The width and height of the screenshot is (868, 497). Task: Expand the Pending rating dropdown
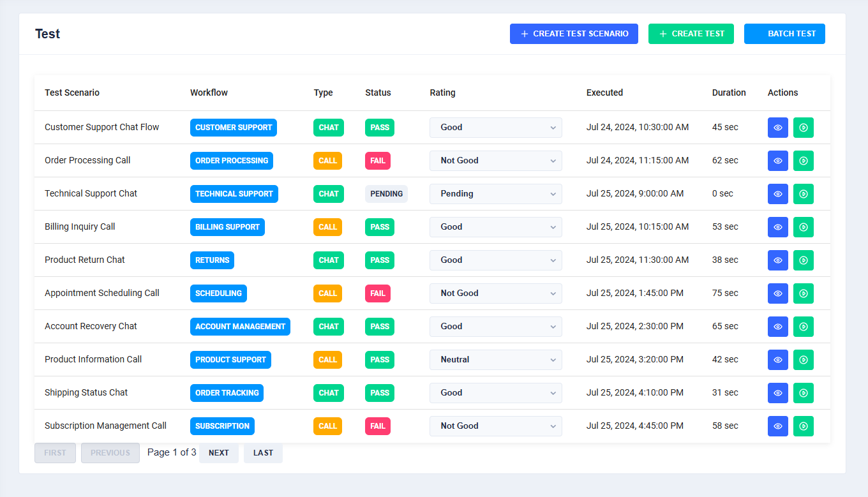495,194
